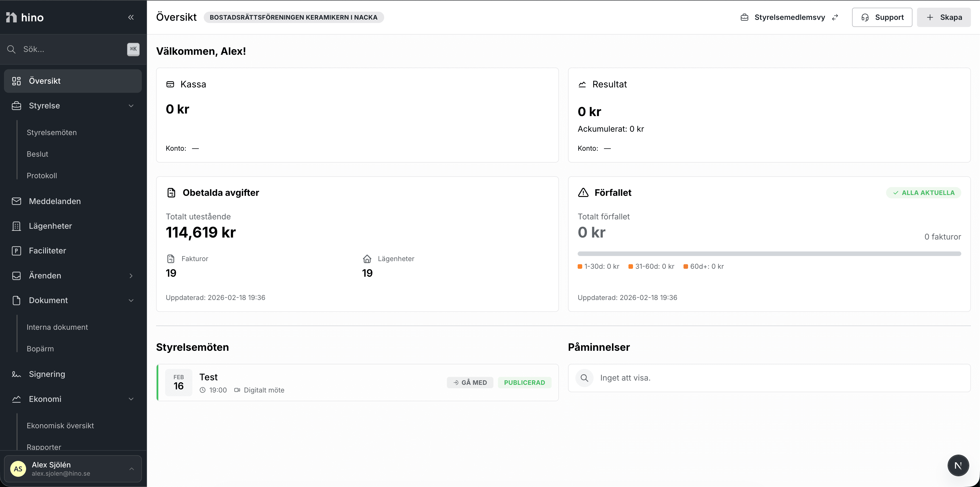Expand the Ärenden submenu arrow

(131, 276)
